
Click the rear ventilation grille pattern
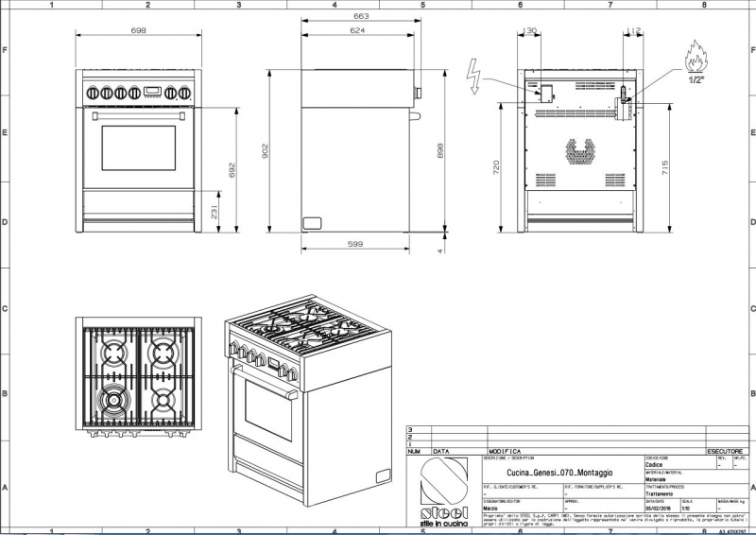578,150
